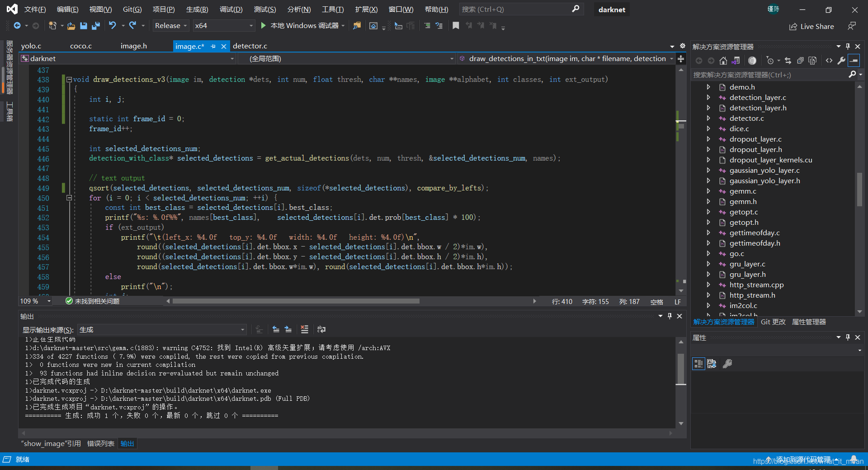Go to the next message in output
The width and height of the screenshot is (868, 470).
[288, 329]
